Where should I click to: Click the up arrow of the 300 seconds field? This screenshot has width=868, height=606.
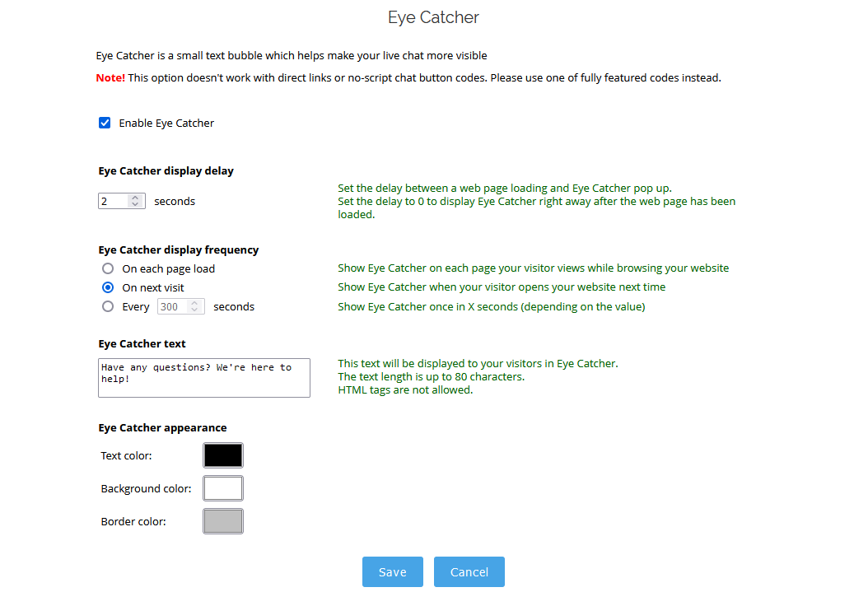tap(194, 302)
